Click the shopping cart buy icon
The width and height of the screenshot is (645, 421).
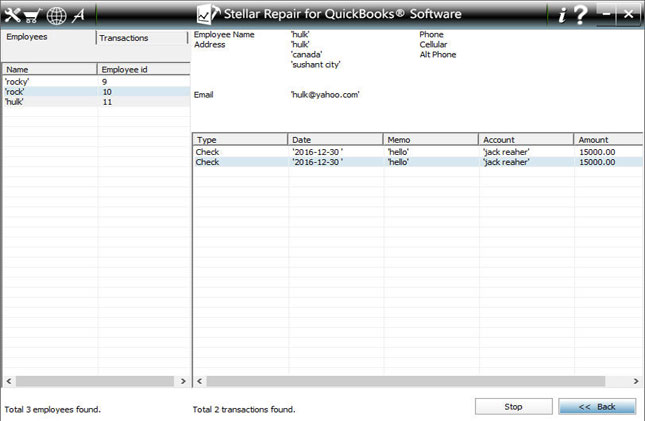32,16
